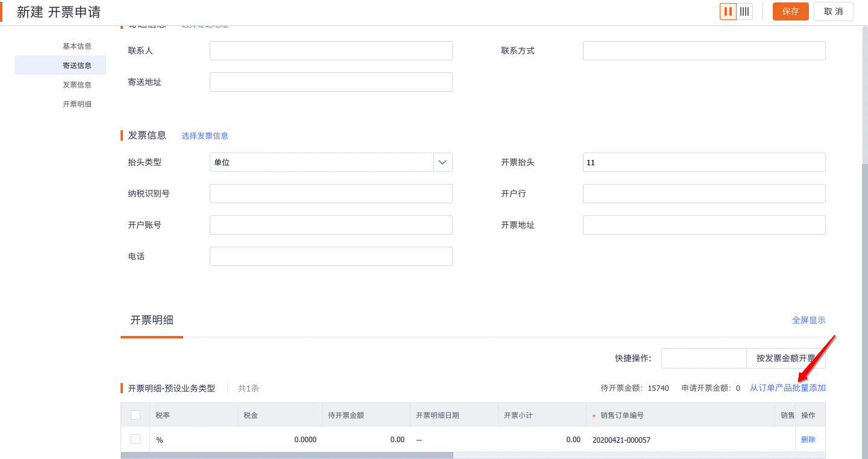Click the 开票地址 input field

point(704,225)
